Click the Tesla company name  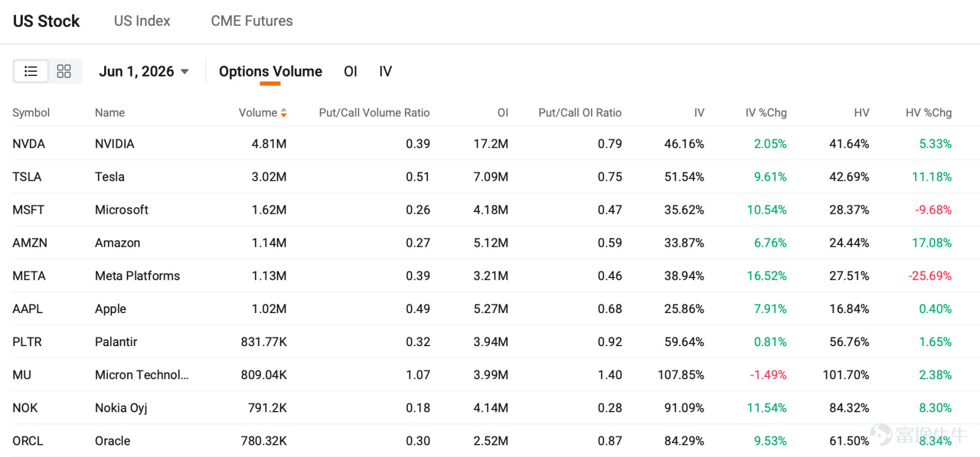[110, 177]
